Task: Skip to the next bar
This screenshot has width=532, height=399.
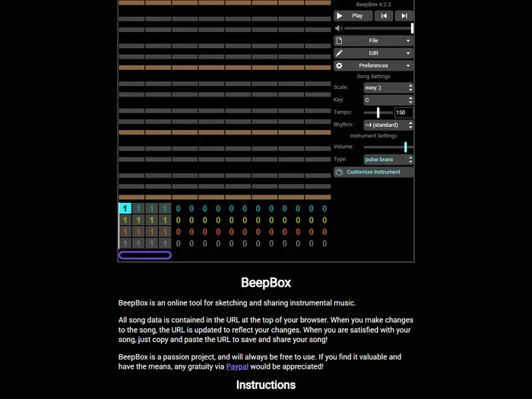Action: (404, 16)
